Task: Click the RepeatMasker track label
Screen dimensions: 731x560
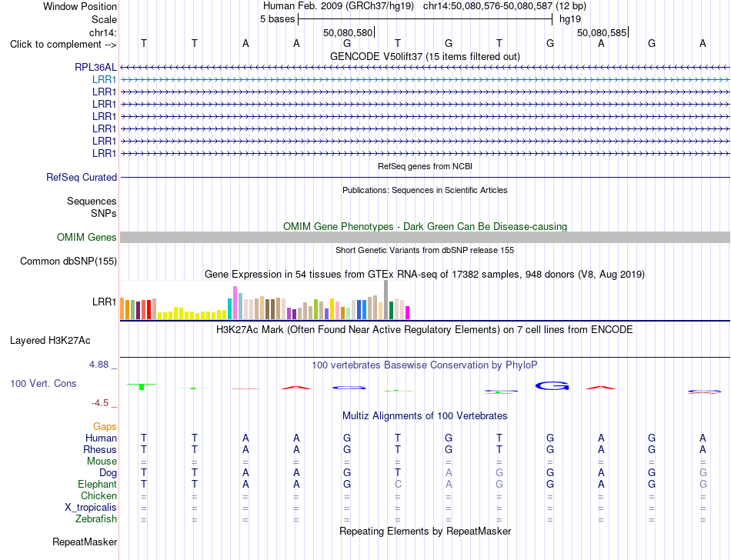Action: [x=85, y=542]
